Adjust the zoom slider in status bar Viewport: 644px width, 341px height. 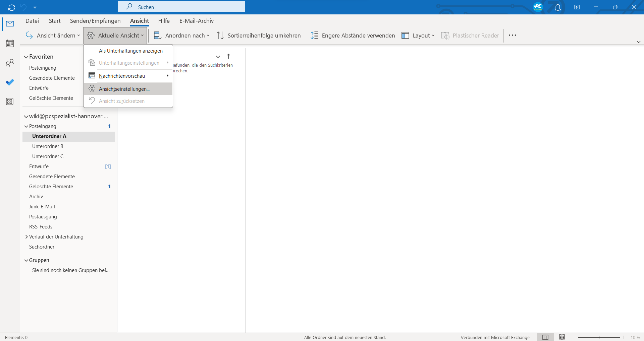coord(599,337)
